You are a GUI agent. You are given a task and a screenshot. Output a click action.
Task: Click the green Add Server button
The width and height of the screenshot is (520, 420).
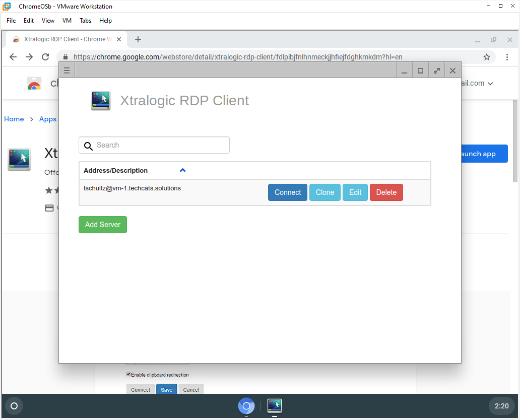click(103, 225)
